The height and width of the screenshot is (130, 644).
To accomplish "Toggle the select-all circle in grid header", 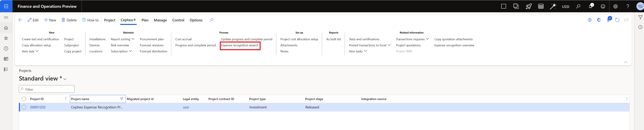I will [x=24, y=99].
